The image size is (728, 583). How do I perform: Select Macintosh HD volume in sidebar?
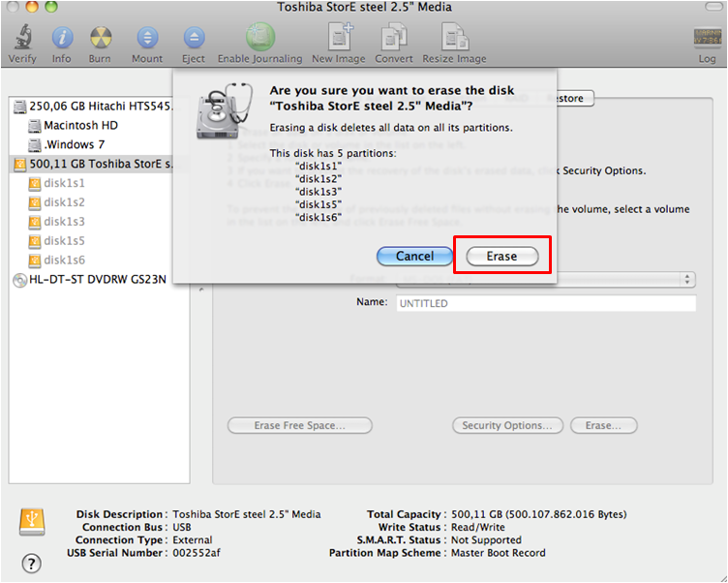pos(80,126)
